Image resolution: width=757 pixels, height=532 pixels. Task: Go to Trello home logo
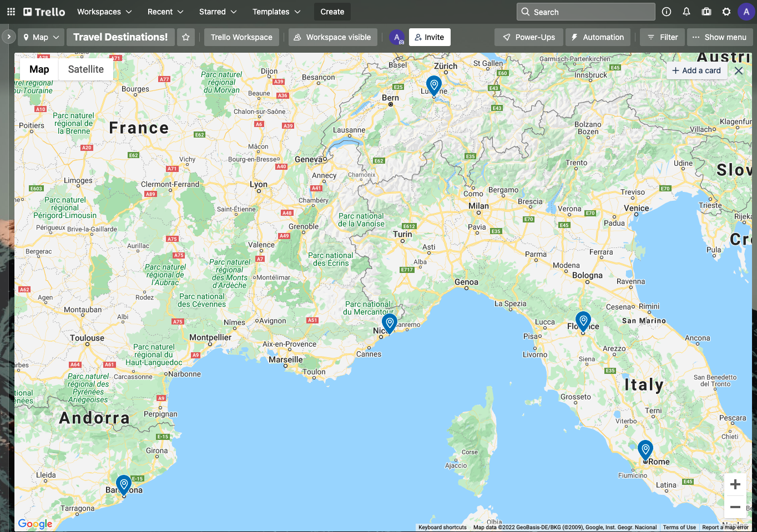pos(44,12)
